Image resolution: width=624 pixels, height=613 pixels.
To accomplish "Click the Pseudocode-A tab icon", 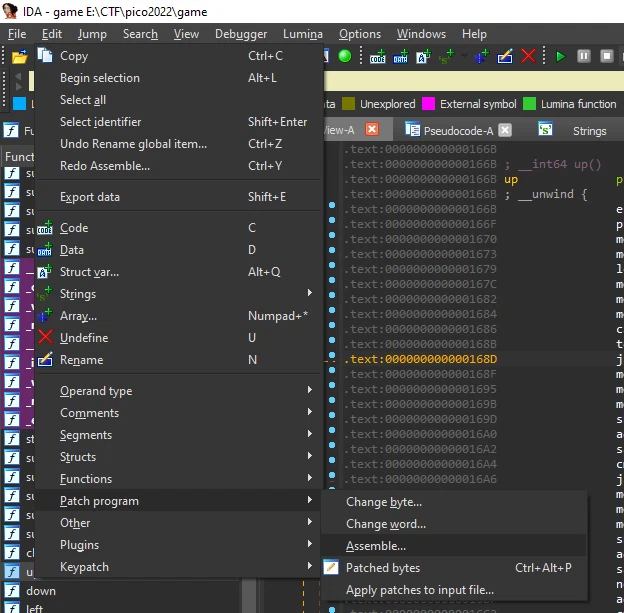I will 412,129.
